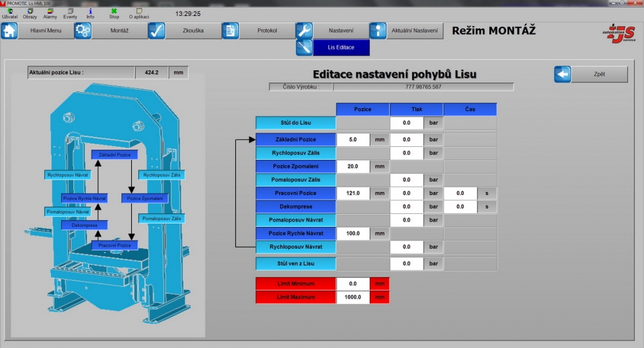Click the Dekomprese time value field
The height and width of the screenshot is (348, 644).
point(460,207)
